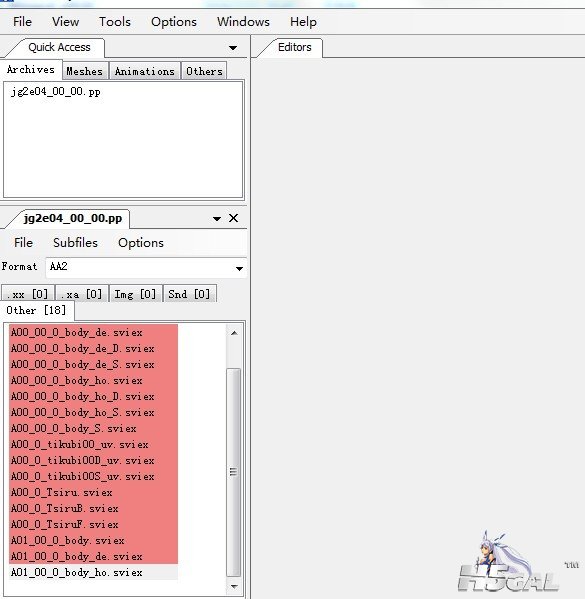This screenshot has height=599, width=585.
Task: Open the .xx [0] tab
Action: coord(28,294)
